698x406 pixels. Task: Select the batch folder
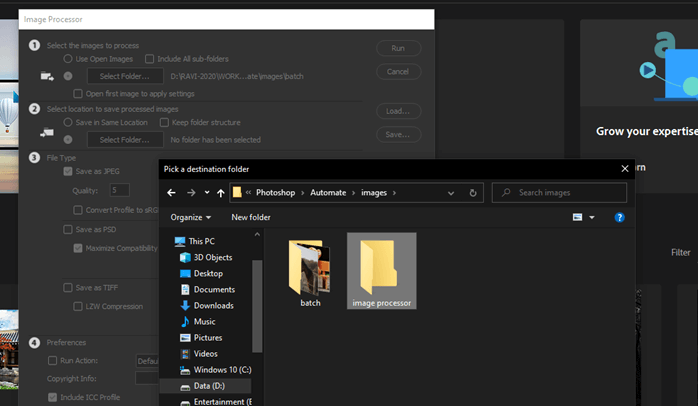[x=310, y=272]
